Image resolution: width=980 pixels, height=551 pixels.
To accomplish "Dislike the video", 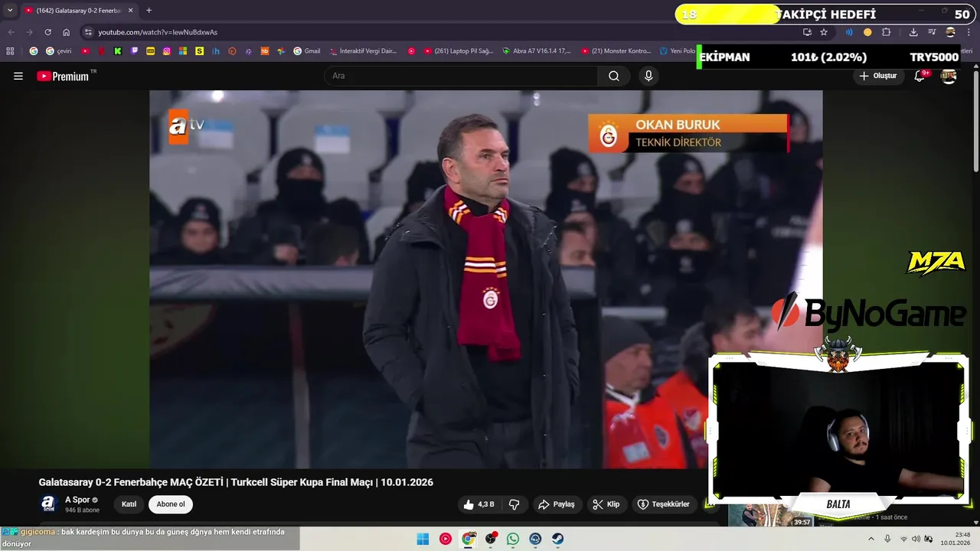I will click(x=514, y=504).
